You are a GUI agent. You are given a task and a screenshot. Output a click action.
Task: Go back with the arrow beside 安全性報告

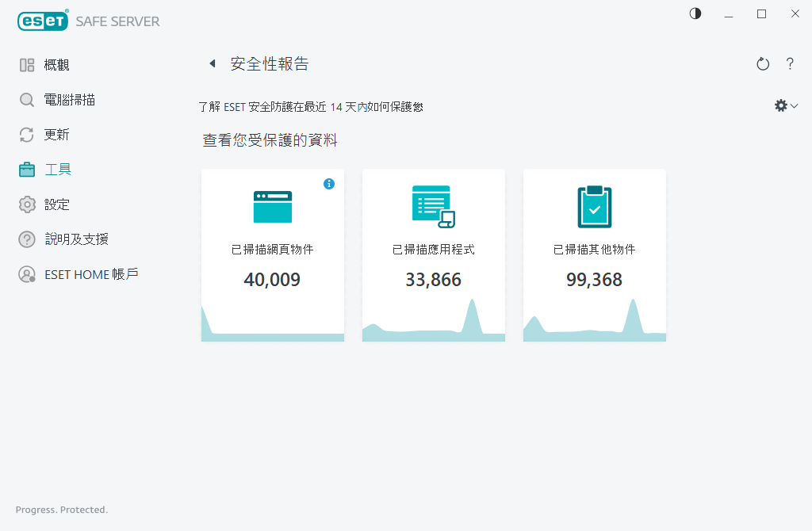(x=213, y=63)
